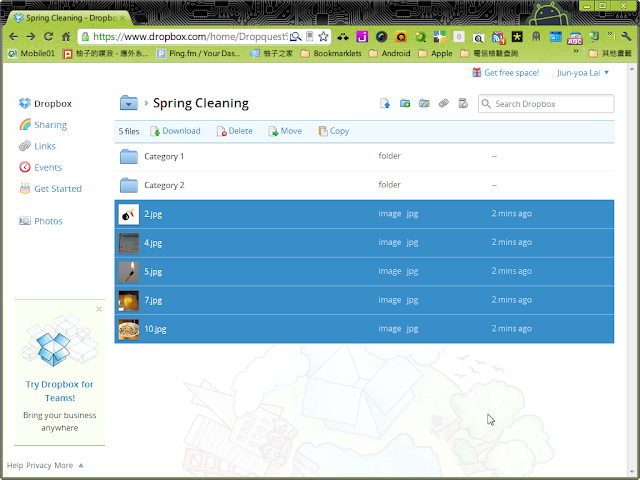Click the ABC spell-check extension icon
The image size is (640, 480).
[x=575, y=38]
